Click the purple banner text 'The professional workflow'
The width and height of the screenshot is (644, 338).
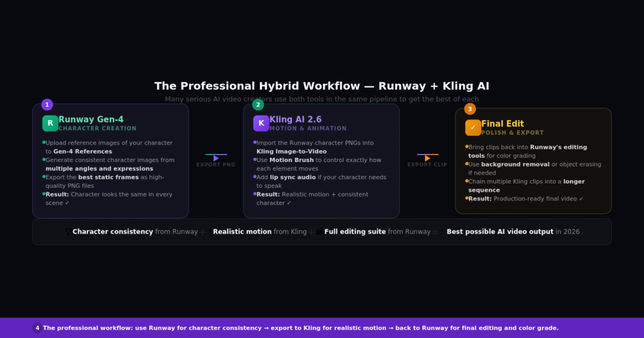pyautogui.click(x=88, y=328)
